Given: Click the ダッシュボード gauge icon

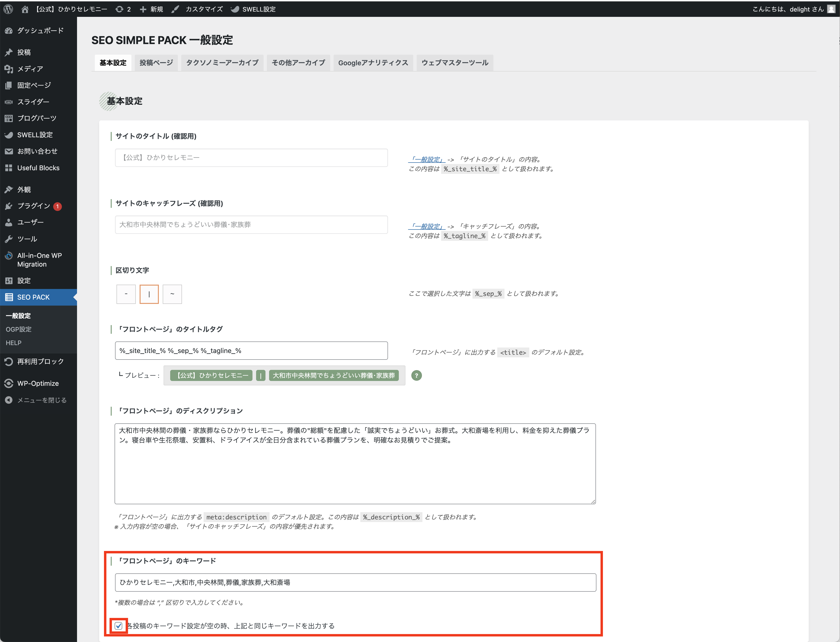Looking at the screenshot, I should tap(9, 31).
